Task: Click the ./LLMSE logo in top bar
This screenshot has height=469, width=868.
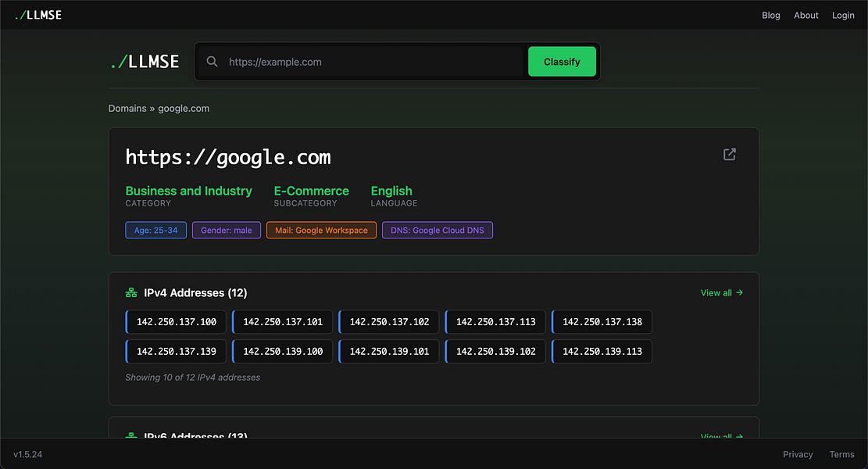Action: pos(38,15)
